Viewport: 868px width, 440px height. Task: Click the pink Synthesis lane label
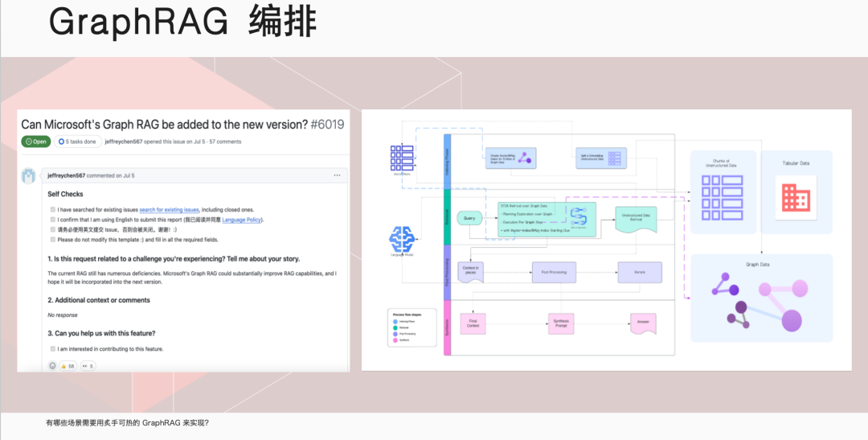click(448, 327)
